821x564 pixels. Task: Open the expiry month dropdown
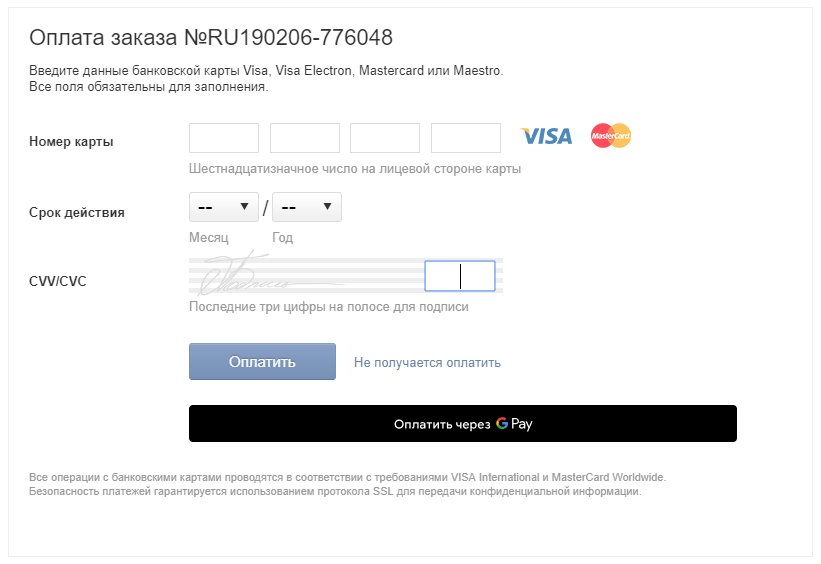224,207
